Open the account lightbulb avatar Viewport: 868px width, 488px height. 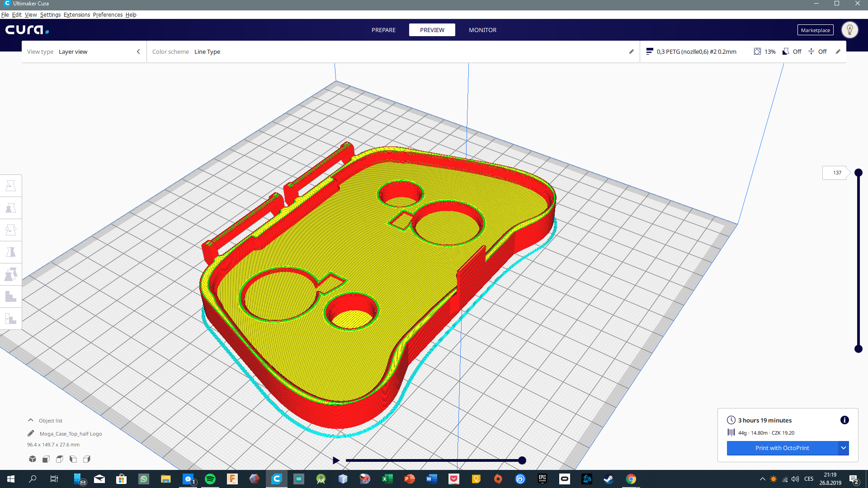[850, 30]
